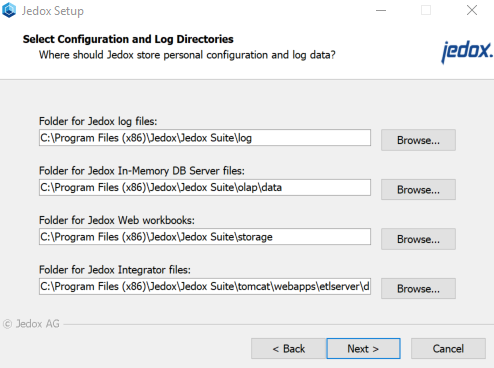Click the 'Folder for Jedox Web workbooks' label
This screenshot has width=494, height=368.
[117, 220]
